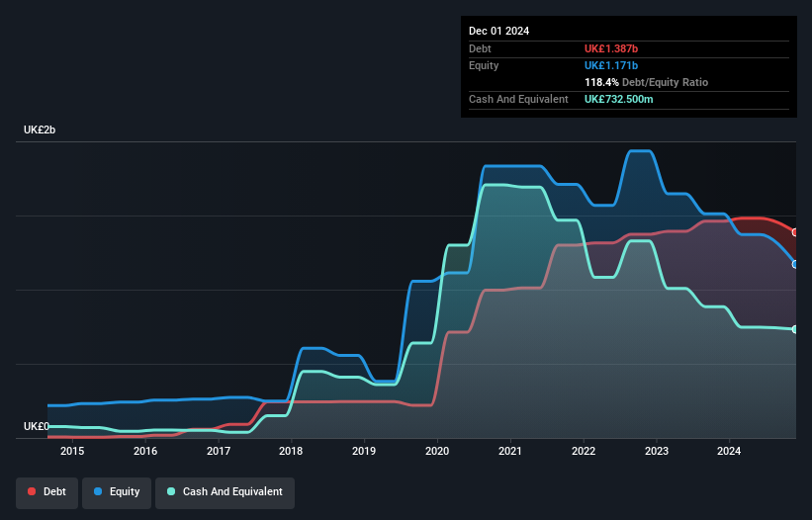
Task: Click the 2024 x-axis label
Action: 729,451
